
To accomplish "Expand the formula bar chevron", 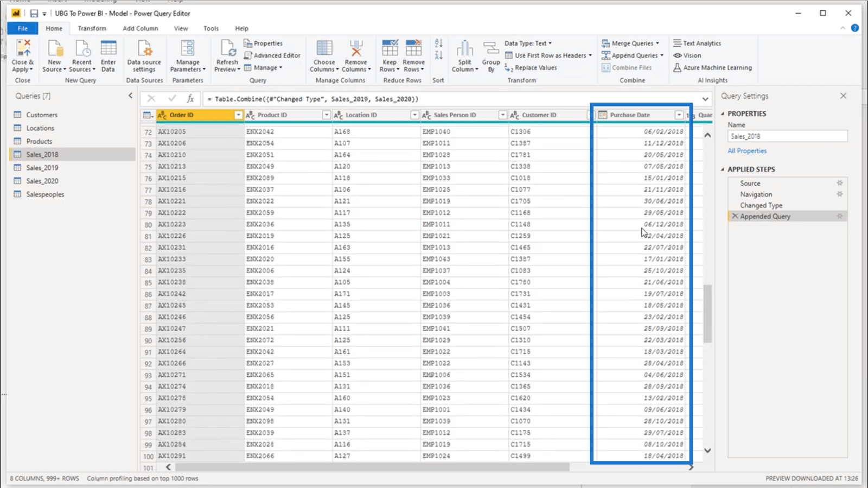I will pos(705,99).
